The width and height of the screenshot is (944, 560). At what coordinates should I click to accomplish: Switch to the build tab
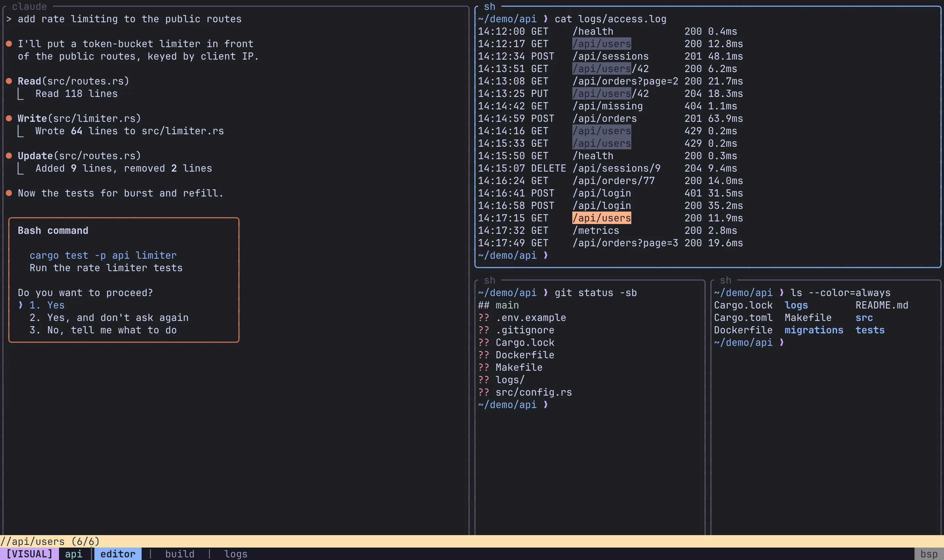180,554
